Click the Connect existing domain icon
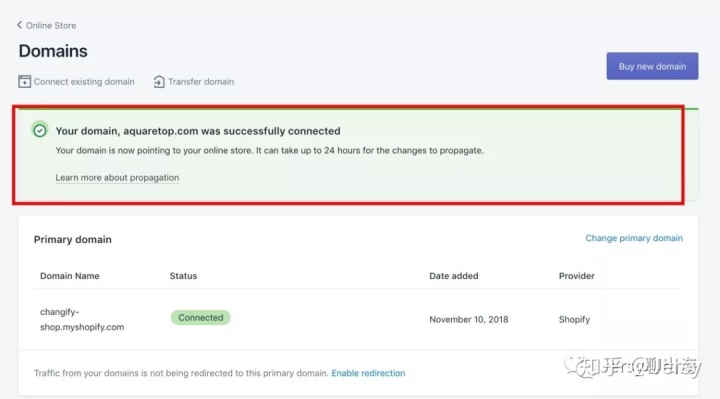 coord(24,81)
